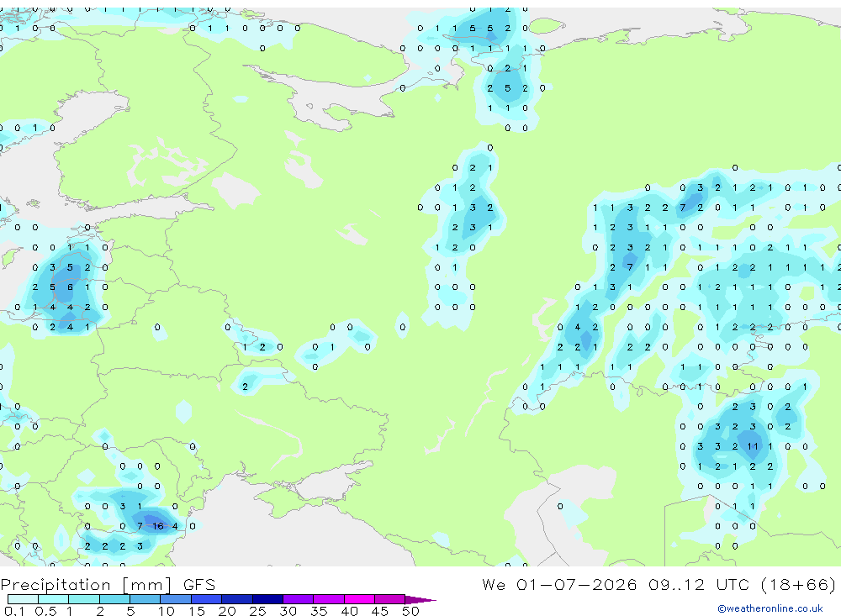The image size is (841, 616).
Task: Click the '(18+66)' forecast offset text
Action: coord(798,584)
